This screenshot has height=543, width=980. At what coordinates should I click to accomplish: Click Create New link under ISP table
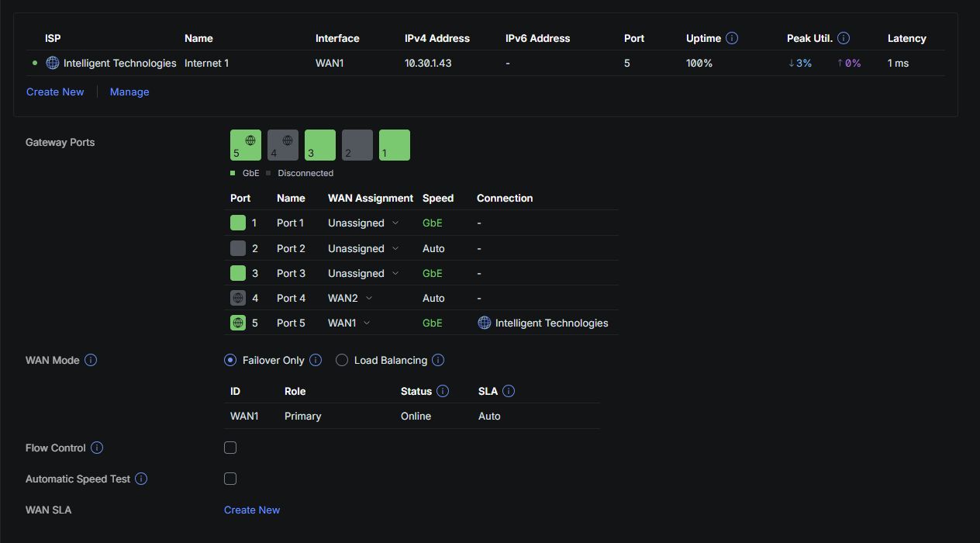pyautogui.click(x=55, y=92)
